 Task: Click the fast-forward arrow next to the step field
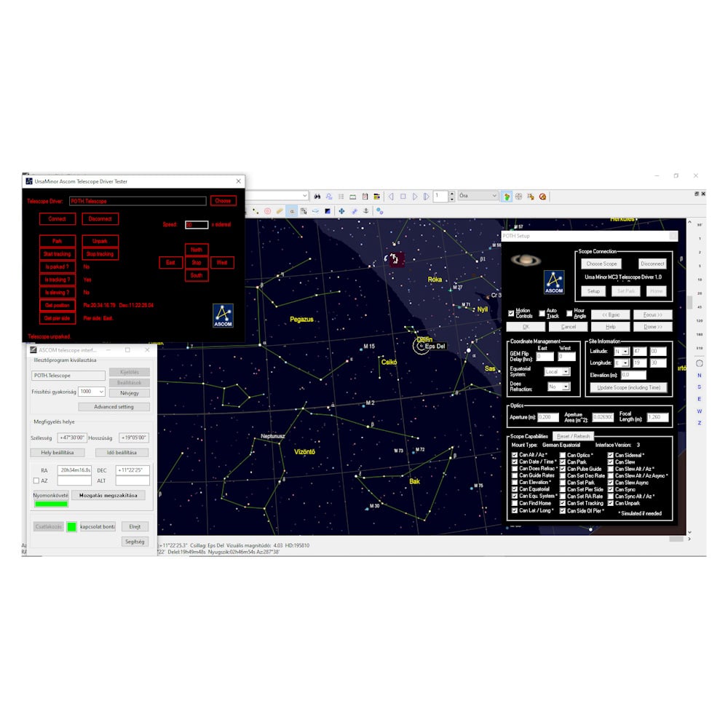coord(426,197)
